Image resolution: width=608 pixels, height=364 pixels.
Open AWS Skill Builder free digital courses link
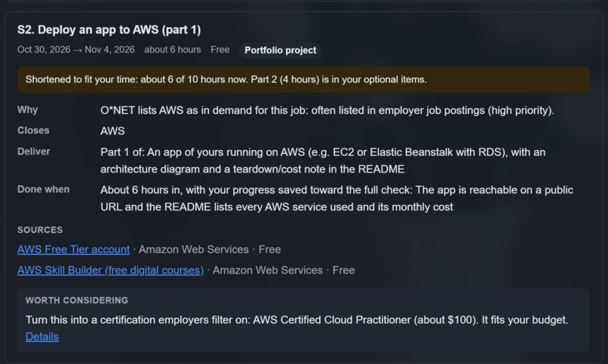pyautogui.click(x=110, y=271)
